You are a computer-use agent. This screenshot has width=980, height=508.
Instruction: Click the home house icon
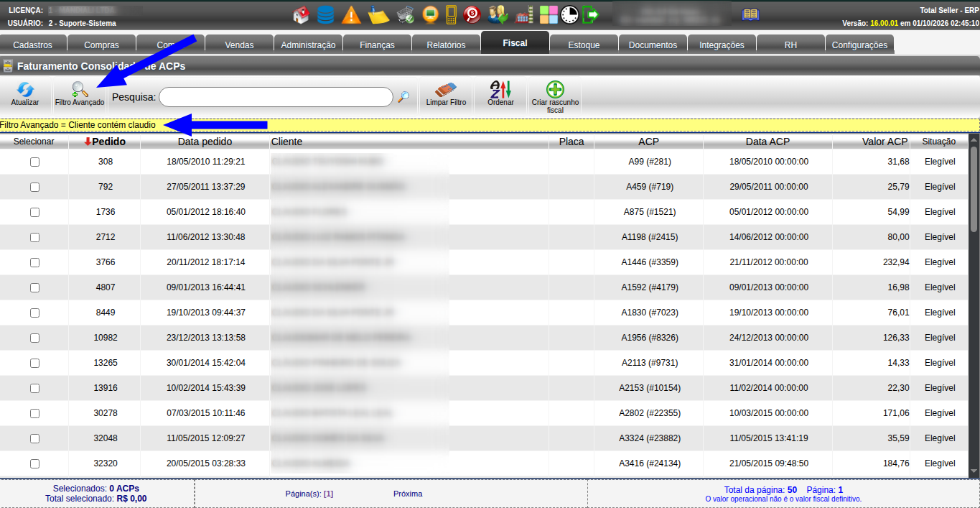302,14
